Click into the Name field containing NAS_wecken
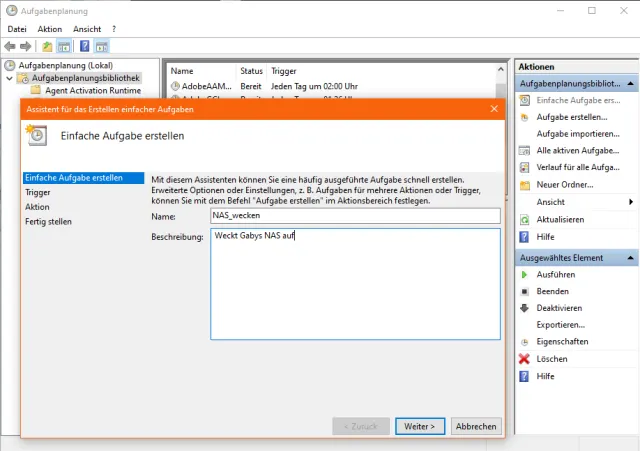 click(354, 215)
